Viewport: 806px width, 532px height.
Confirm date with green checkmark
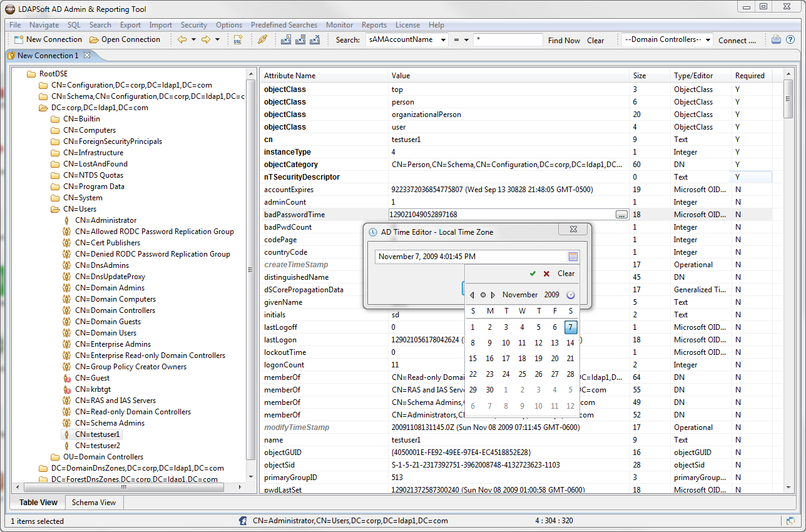(x=533, y=274)
